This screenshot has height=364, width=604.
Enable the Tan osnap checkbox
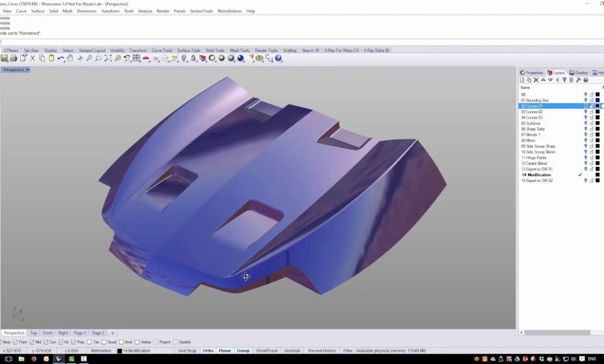tap(89, 342)
